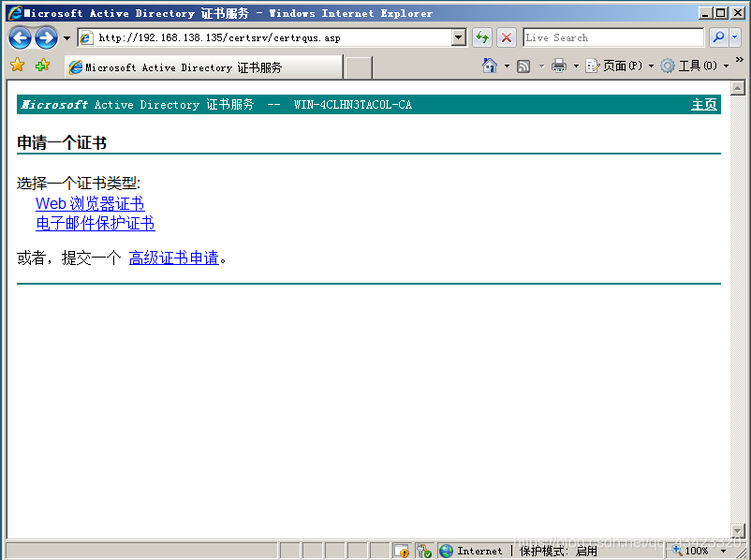Stop loading with the red X icon
This screenshot has height=560, width=751.
pos(507,37)
